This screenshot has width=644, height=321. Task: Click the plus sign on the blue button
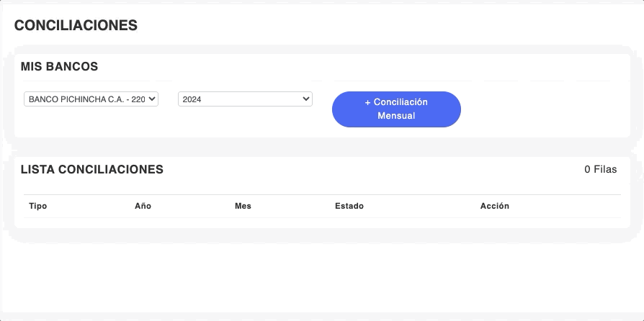click(x=367, y=102)
